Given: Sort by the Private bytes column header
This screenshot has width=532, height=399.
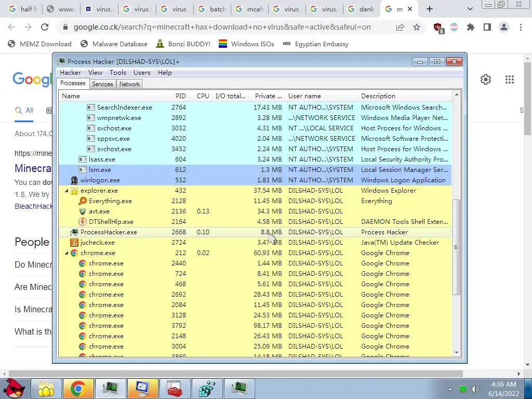Looking at the screenshot, I should 267,96.
